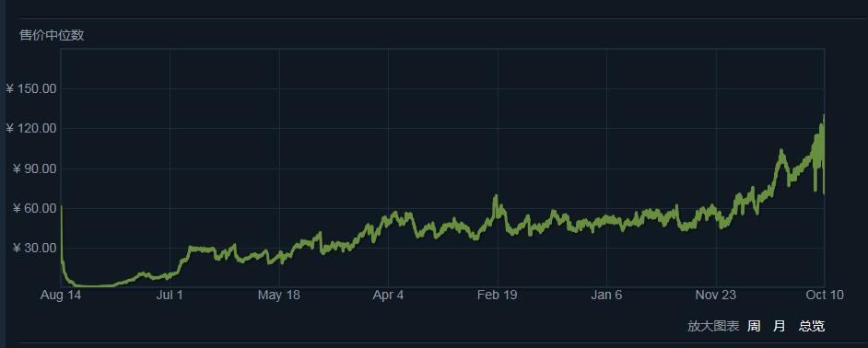Click the Jan 6 date label

[x=606, y=296]
